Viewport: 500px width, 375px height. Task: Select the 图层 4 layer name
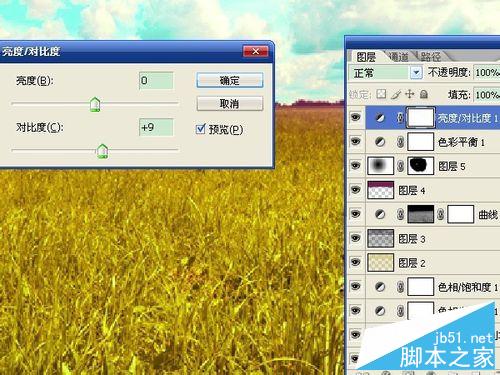pyautogui.click(x=412, y=191)
